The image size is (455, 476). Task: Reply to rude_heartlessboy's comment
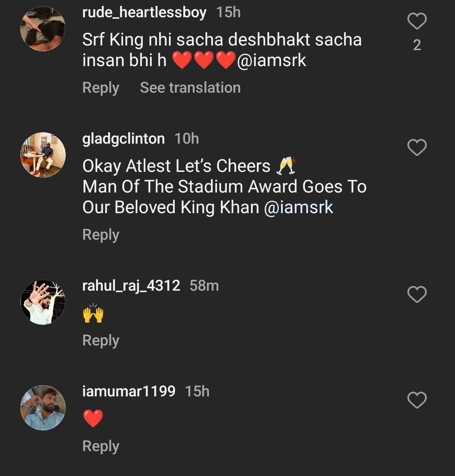click(101, 88)
